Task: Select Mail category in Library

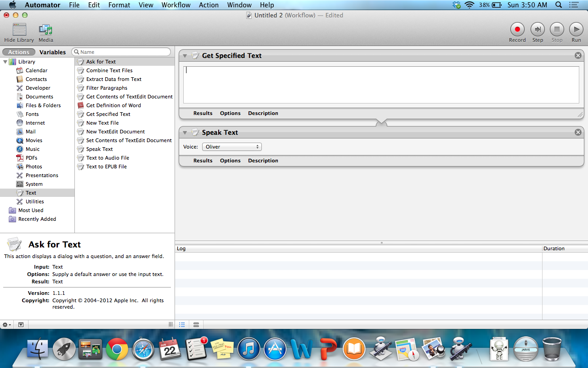Action: 30,132
